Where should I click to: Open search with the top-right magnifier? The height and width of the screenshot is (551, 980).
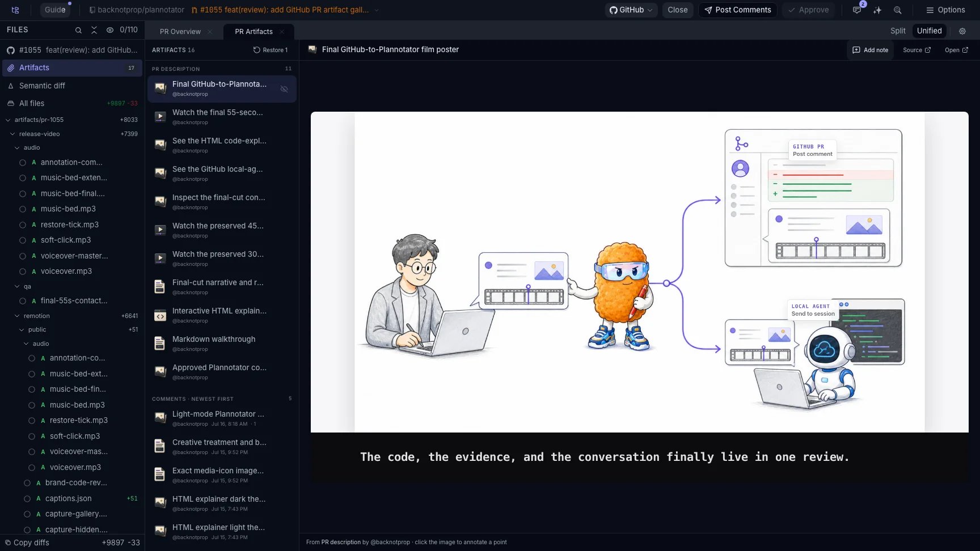pos(898,10)
